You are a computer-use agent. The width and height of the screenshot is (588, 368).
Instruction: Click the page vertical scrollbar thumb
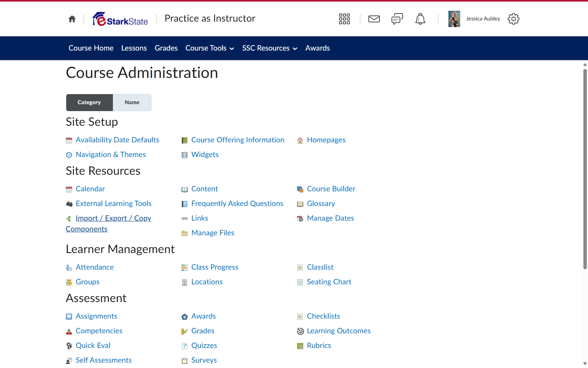[x=585, y=169]
